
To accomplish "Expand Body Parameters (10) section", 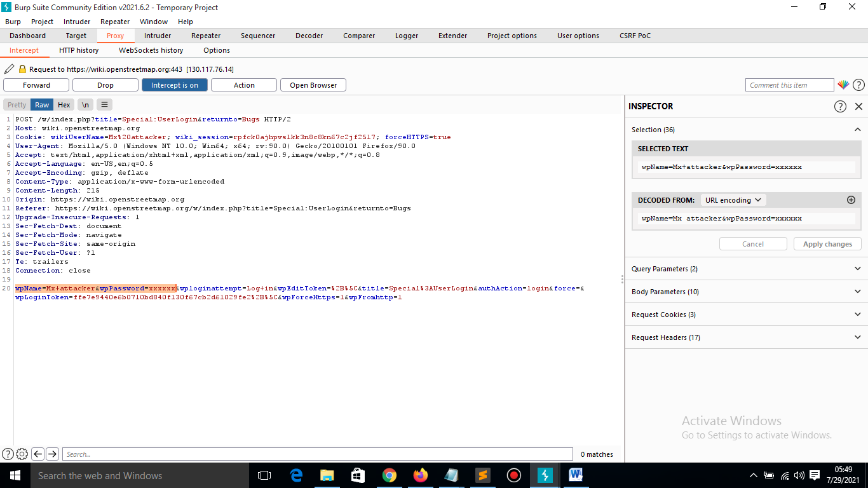I will (x=746, y=292).
